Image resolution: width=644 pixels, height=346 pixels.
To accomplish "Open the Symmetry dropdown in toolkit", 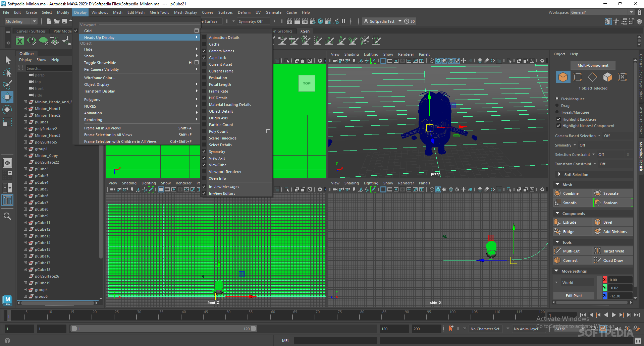I will click(x=575, y=145).
